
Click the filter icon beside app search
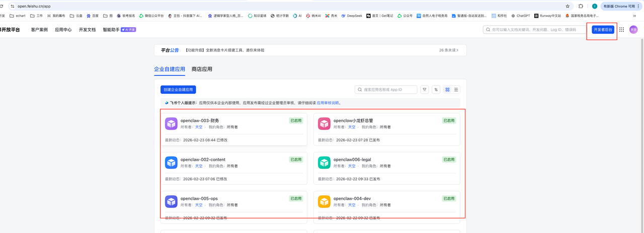pyautogui.click(x=425, y=90)
